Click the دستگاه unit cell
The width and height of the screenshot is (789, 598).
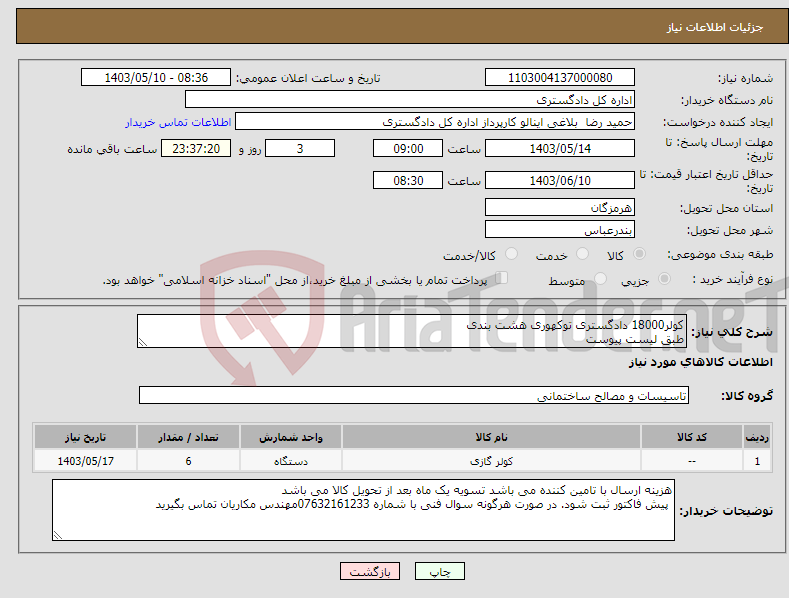pos(291,461)
